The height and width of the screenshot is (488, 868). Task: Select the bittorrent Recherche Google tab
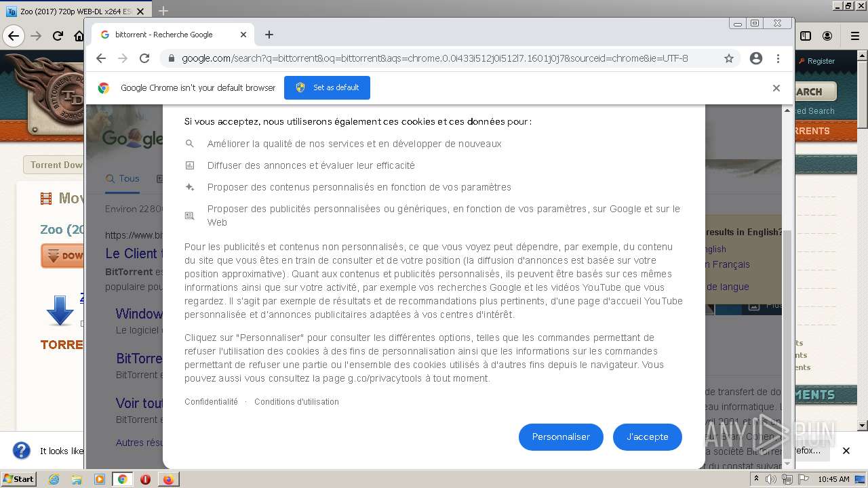pos(173,35)
